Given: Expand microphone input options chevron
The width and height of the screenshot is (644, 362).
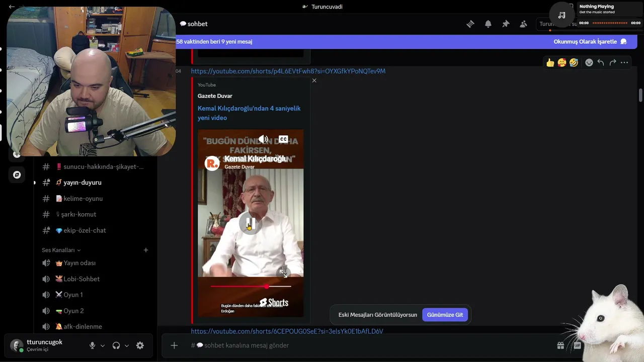Looking at the screenshot, I should [103, 345].
